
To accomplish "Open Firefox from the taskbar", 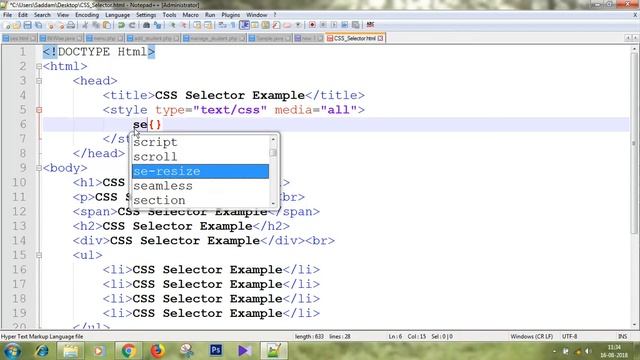I will coord(158,351).
